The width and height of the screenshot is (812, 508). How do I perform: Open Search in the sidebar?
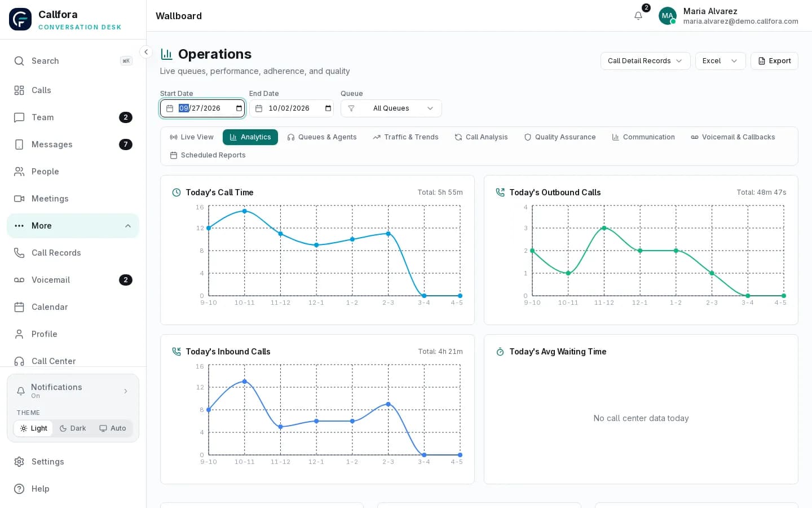point(73,61)
